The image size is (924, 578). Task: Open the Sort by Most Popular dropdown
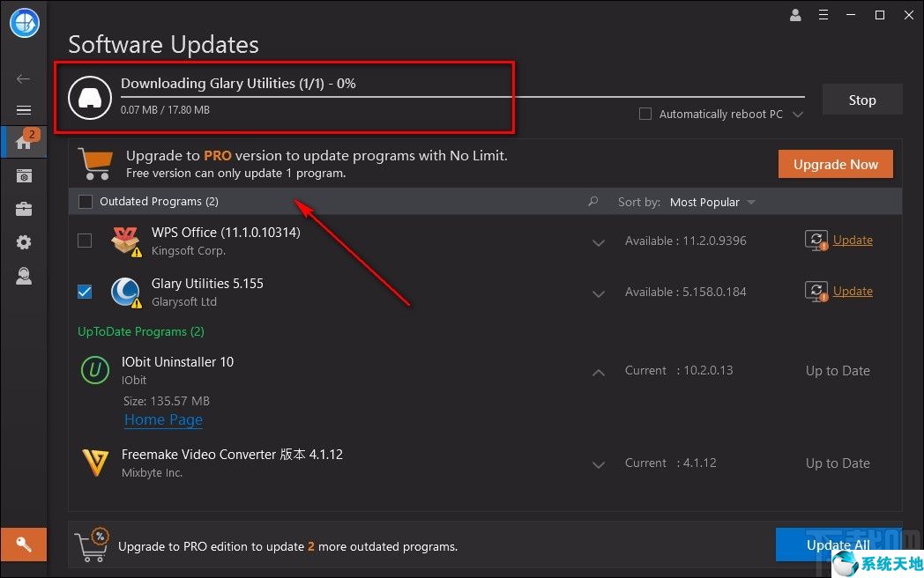pyautogui.click(x=712, y=202)
